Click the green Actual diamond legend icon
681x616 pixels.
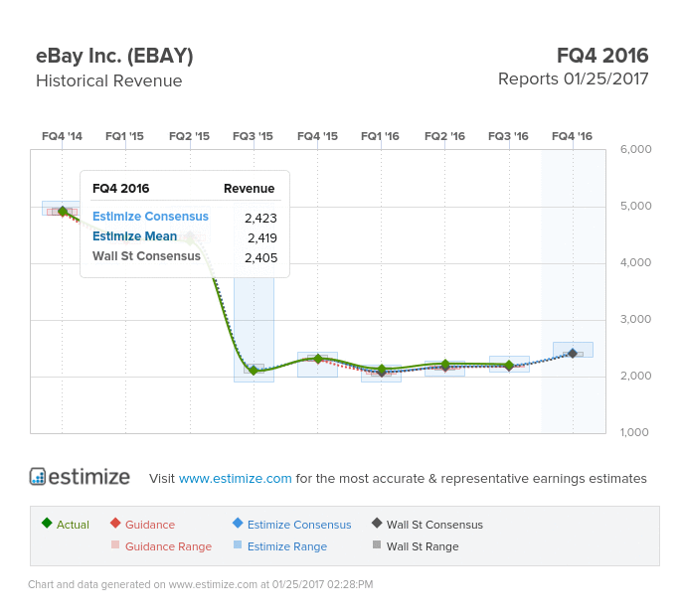click(47, 523)
